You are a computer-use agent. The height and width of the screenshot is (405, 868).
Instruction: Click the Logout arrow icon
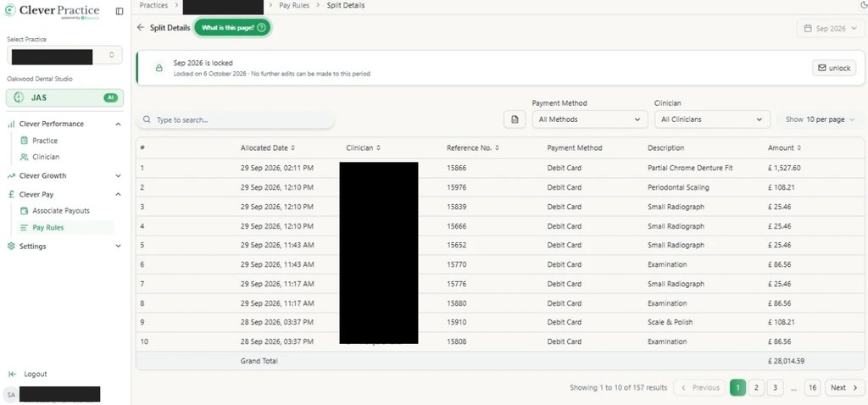pyautogui.click(x=12, y=374)
